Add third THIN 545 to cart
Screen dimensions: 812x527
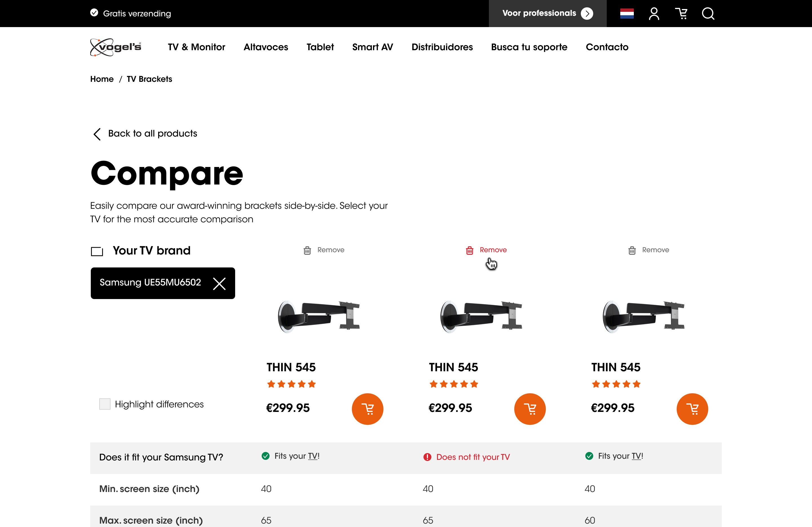692,409
